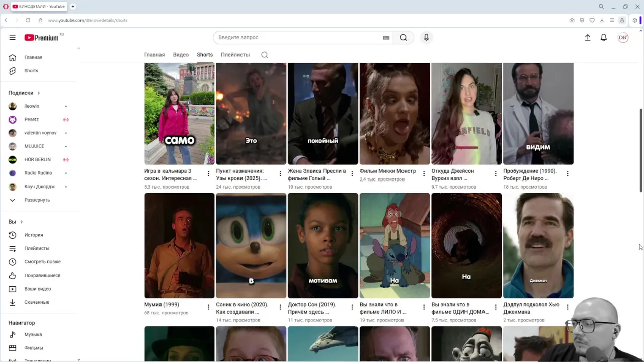Open Дэдпул подколол Хью Джекмана title
Image resolution: width=644 pixels, height=362 pixels.
[x=531, y=308]
